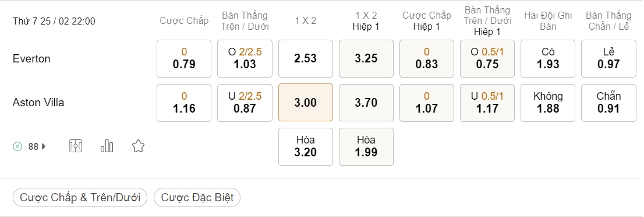Click the green up-arrow circle icon
Image resolution: width=644 pixels, height=217 pixels.
[17, 146]
